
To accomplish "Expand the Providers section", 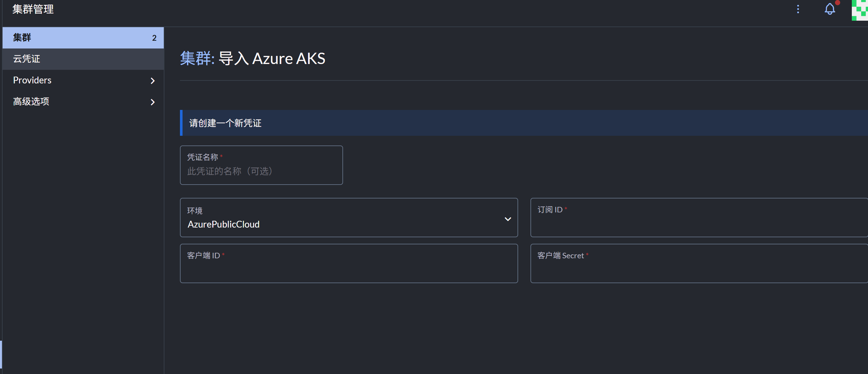I will 32,80.
